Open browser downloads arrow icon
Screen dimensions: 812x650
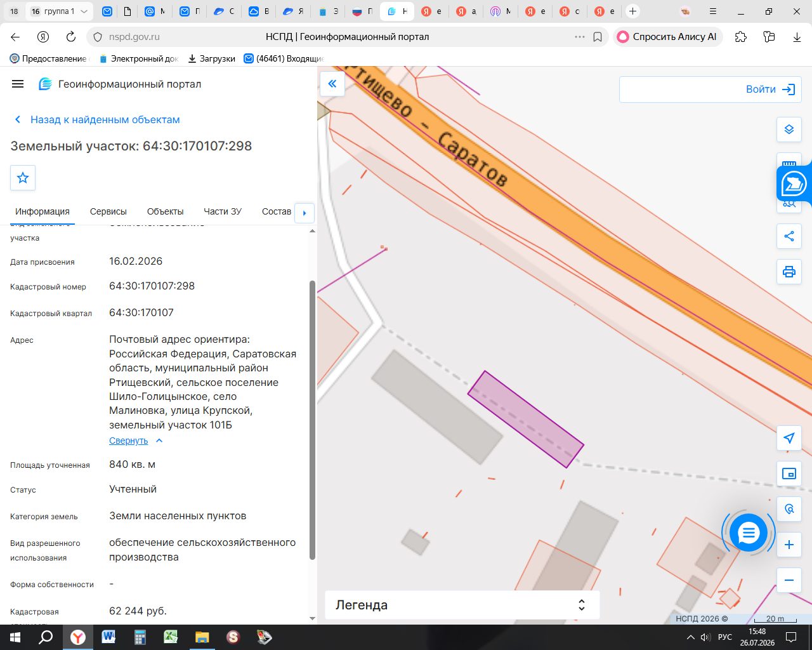pos(797,37)
